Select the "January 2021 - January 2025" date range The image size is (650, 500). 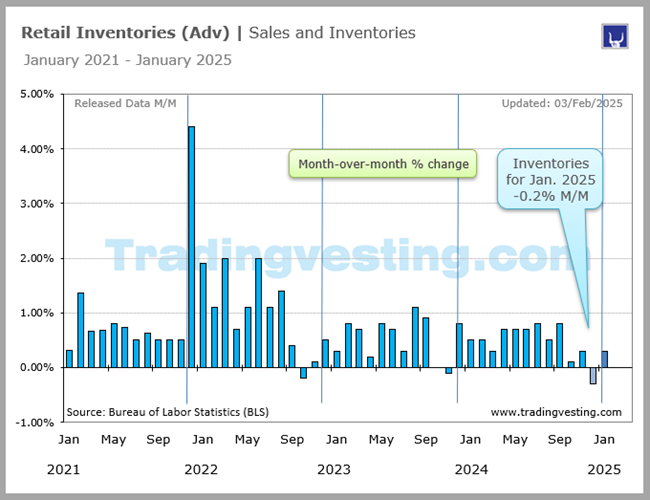point(127,60)
